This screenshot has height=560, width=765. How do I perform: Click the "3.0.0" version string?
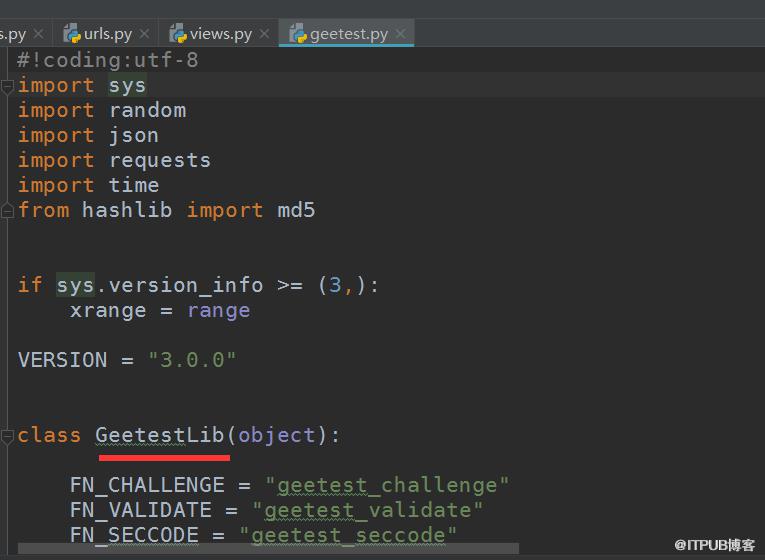point(192,360)
